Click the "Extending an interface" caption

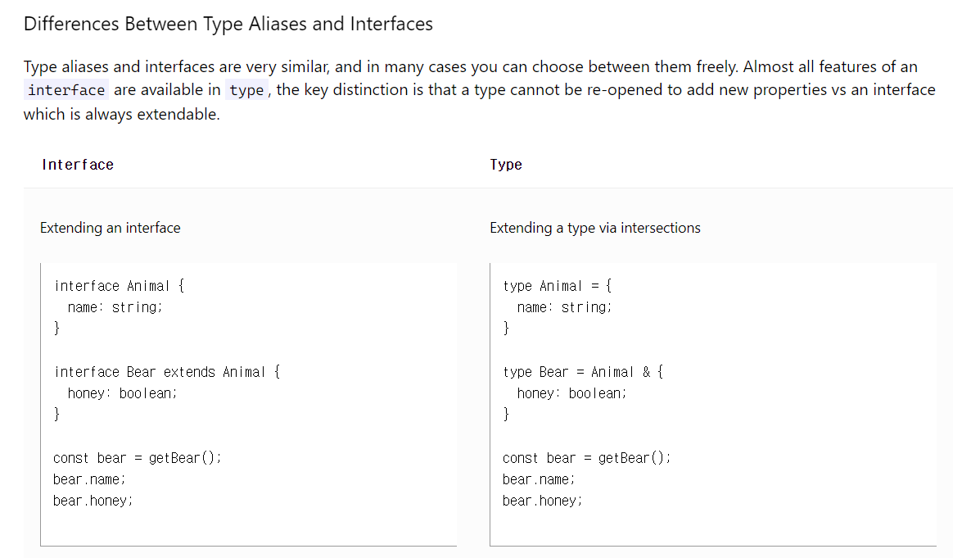[111, 228]
